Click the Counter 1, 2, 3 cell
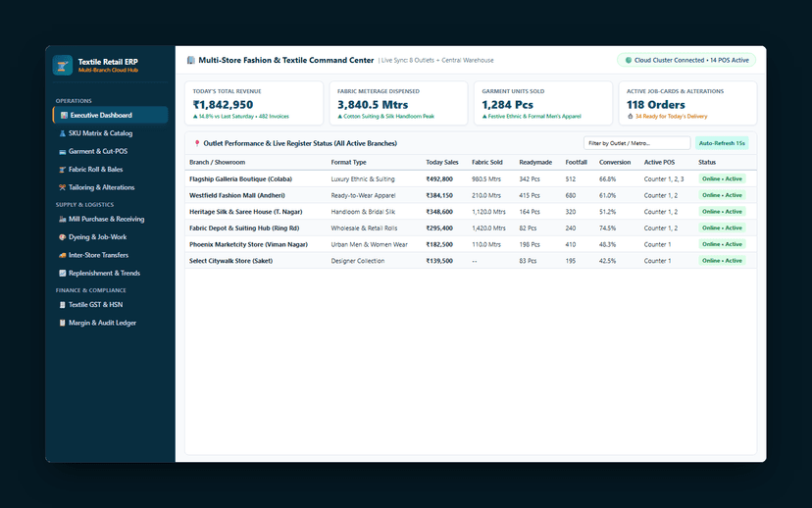This screenshot has width=812, height=508. (x=664, y=179)
